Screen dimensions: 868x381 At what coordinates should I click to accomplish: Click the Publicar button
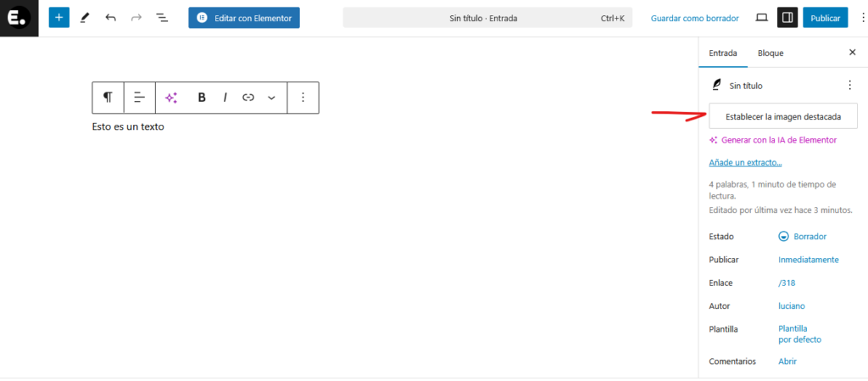point(825,18)
